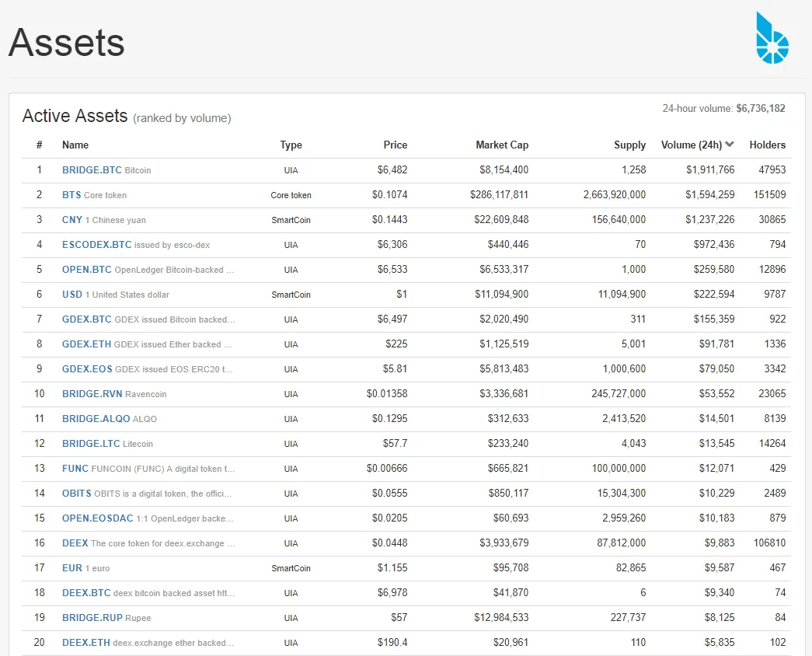Sort table by Supply column header
This screenshot has height=656, width=812.
pos(629,145)
